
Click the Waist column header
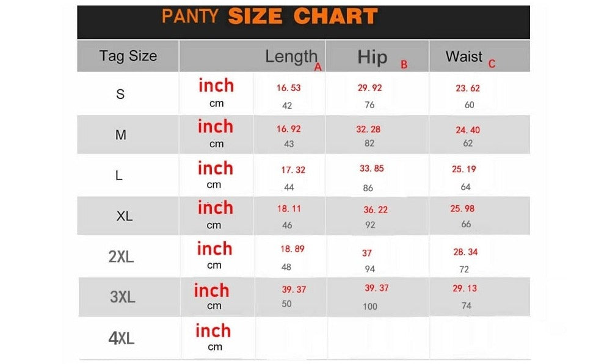pos(464,57)
